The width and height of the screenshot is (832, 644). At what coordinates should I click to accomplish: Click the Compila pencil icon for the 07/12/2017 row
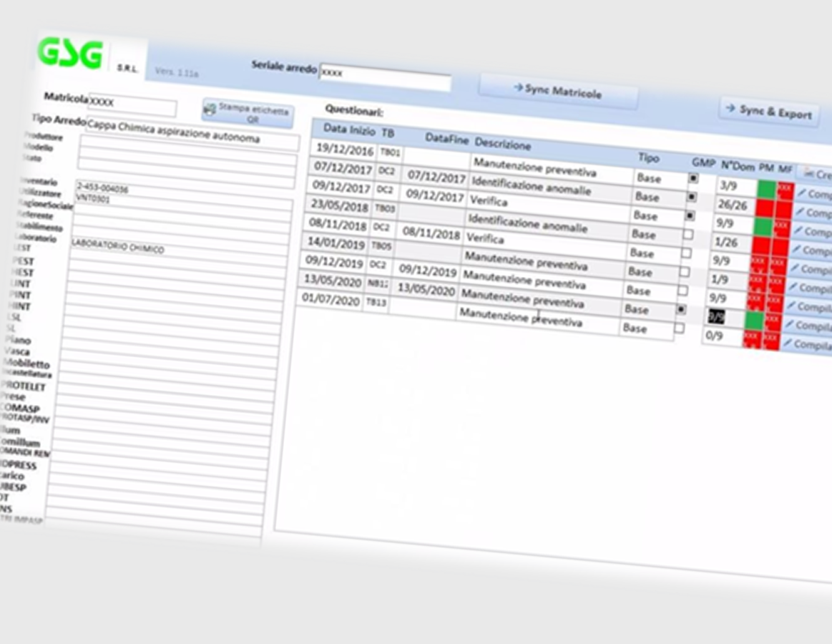click(802, 213)
